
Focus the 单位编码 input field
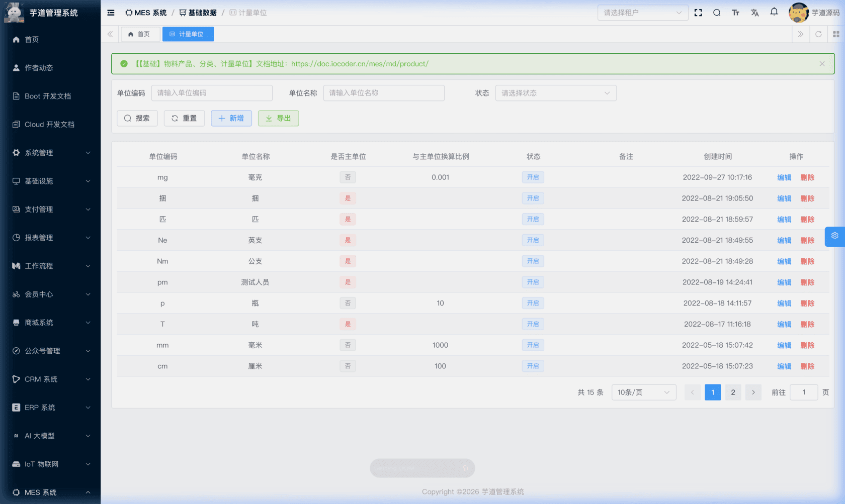coord(212,93)
